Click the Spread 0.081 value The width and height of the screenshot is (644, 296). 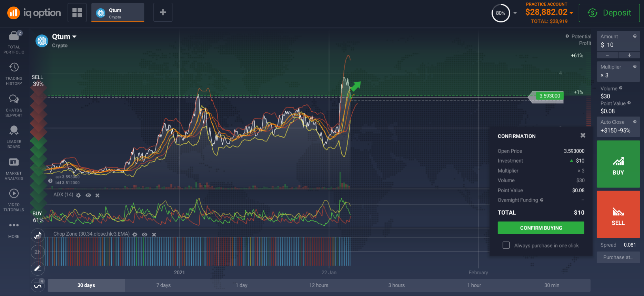coord(630,245)
